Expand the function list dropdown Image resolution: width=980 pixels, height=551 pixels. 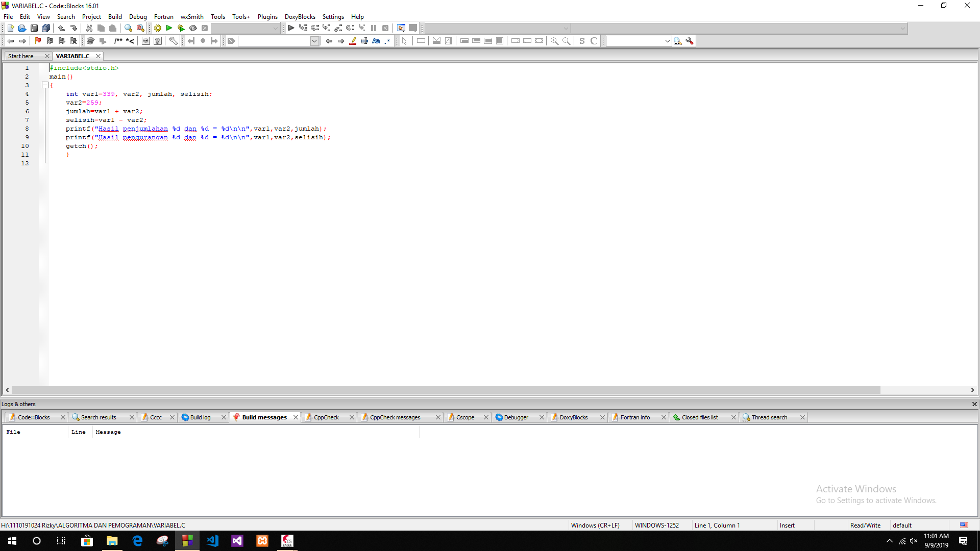pyautogui.click(x=902, y=28)
